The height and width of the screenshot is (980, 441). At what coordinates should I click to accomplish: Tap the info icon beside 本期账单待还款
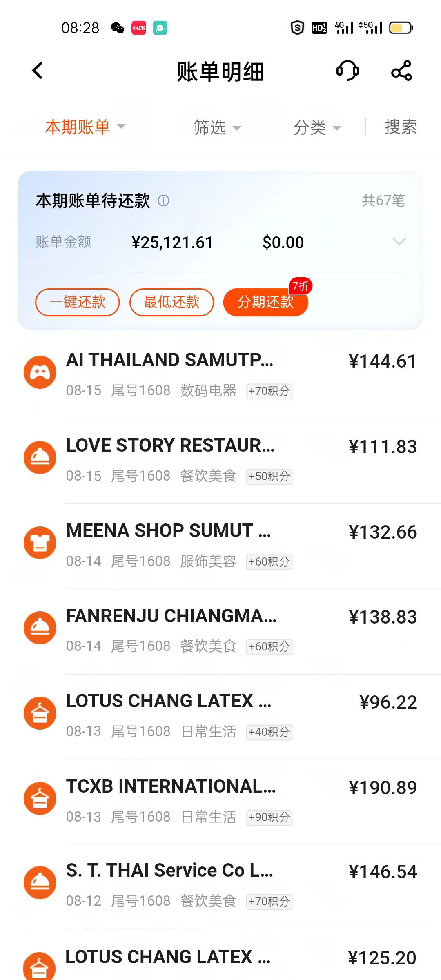[x=163, y=201]
